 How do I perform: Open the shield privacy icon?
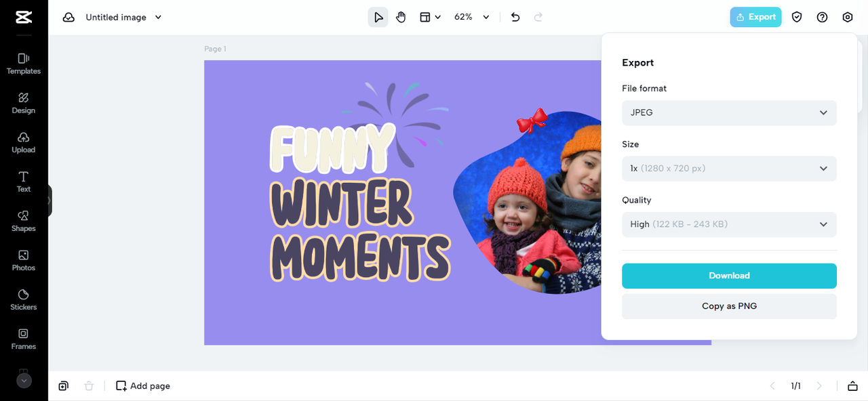click(x=797, y=18)
